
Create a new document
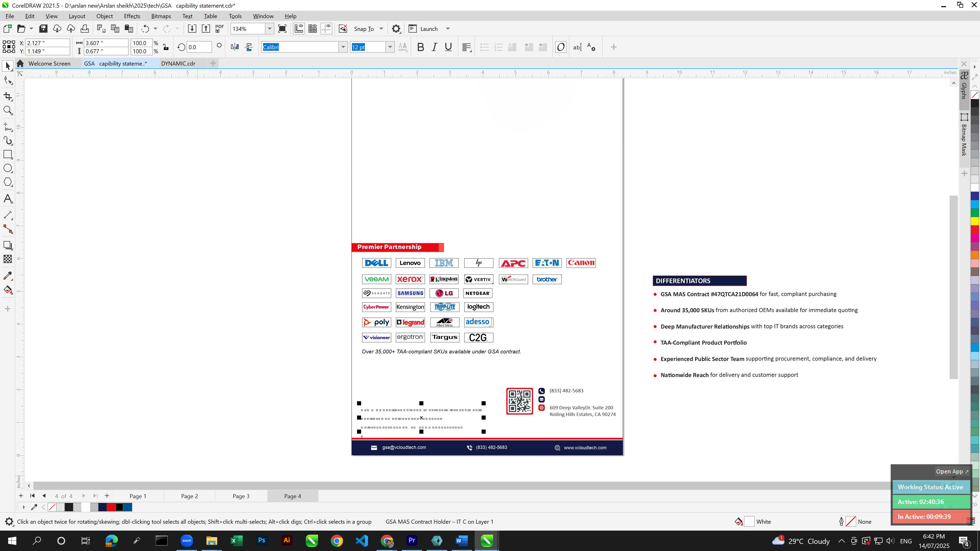tap(7, 29)
